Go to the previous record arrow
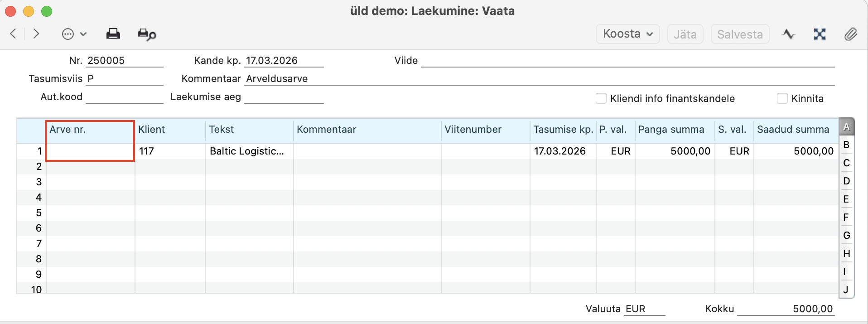The image size is (868, 324). 13,34
